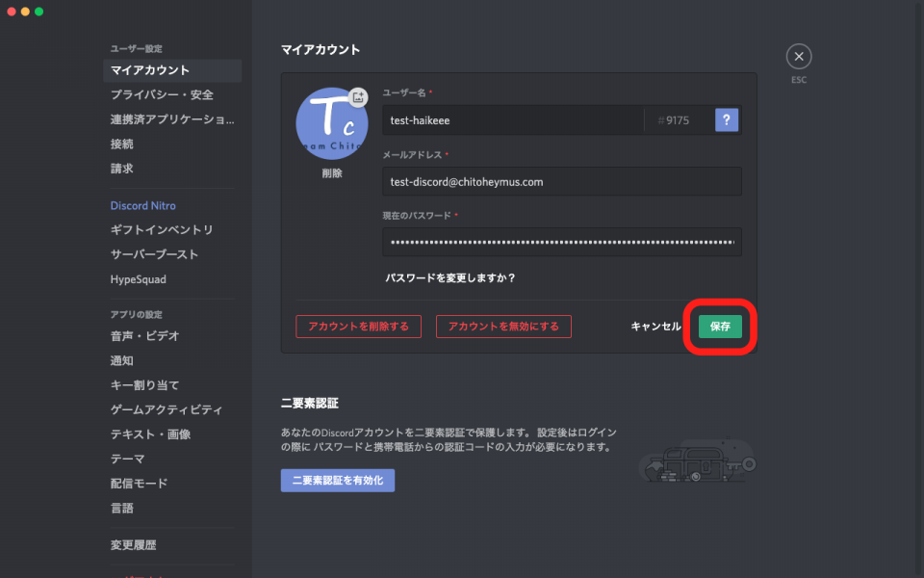Click 二要素認証を有効化 button
This screenshot has height=578, width=924.
click(x=338, y=480)
